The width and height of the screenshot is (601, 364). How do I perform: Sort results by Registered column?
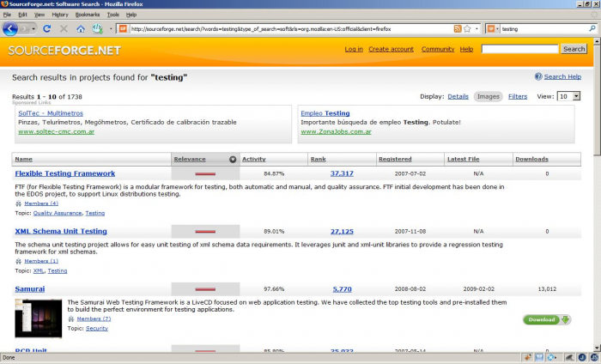coord(395,159)
